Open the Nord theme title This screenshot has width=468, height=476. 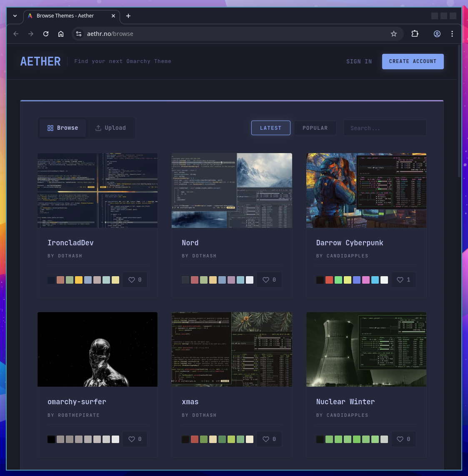(x=190, y=243)
